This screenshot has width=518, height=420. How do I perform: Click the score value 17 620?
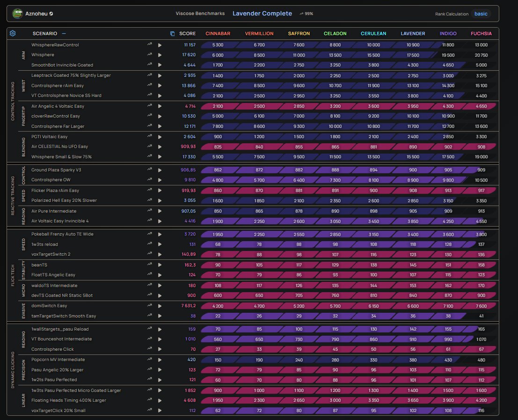(189, 55)
